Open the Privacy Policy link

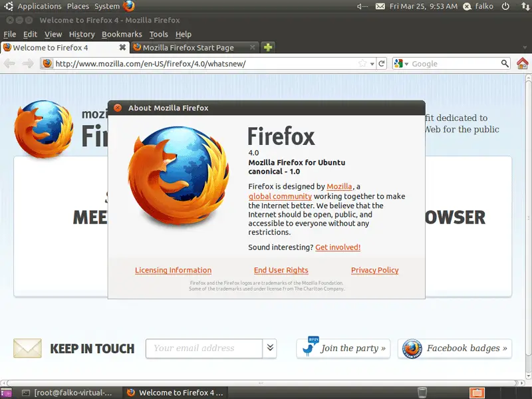tap(374, 270)
